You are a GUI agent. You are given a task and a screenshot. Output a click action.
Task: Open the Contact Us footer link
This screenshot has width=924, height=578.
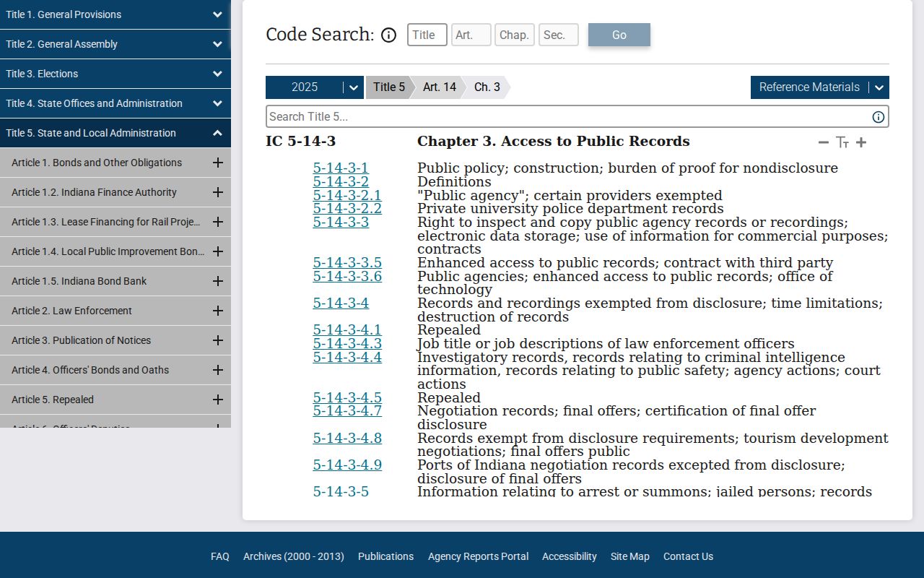[x=688, y=556]
